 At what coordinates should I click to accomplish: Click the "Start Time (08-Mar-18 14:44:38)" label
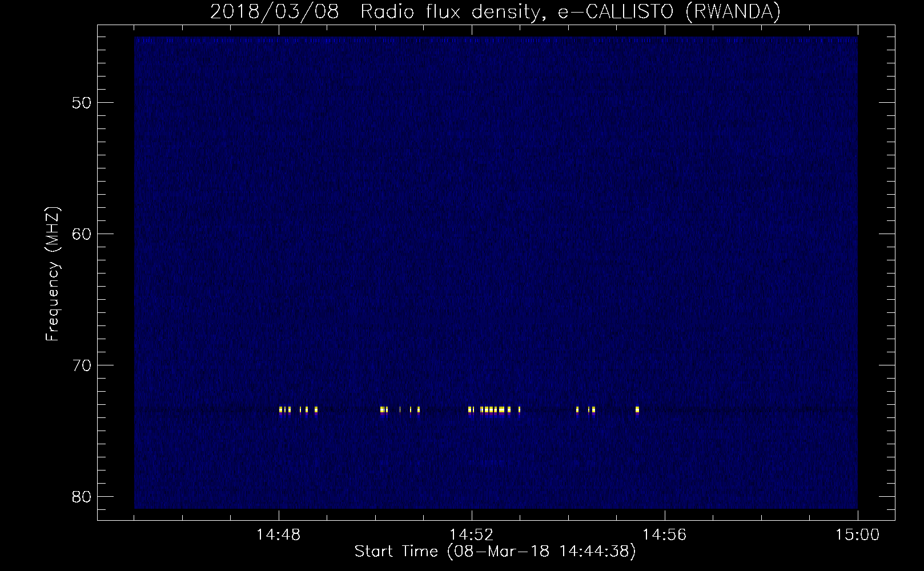495,552
